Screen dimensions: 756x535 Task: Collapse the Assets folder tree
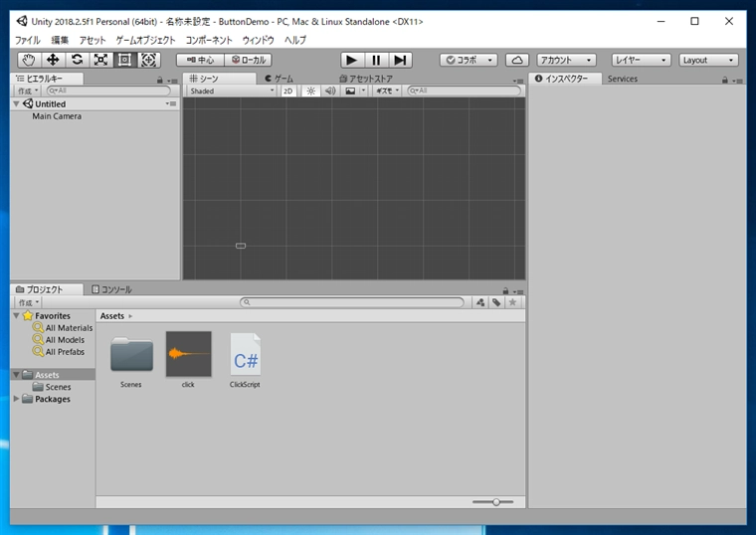tap(16, 375)
